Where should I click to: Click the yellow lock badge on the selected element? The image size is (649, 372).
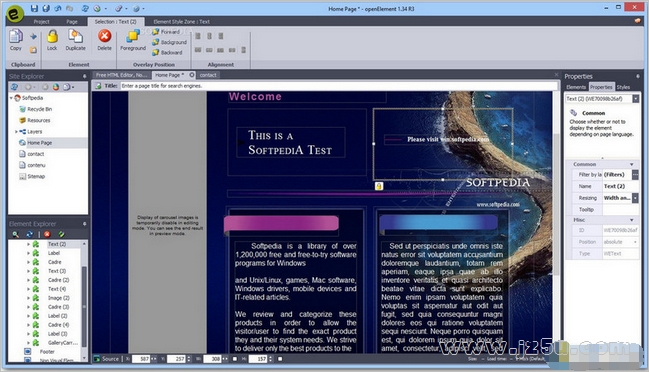[x=379, y=186]
